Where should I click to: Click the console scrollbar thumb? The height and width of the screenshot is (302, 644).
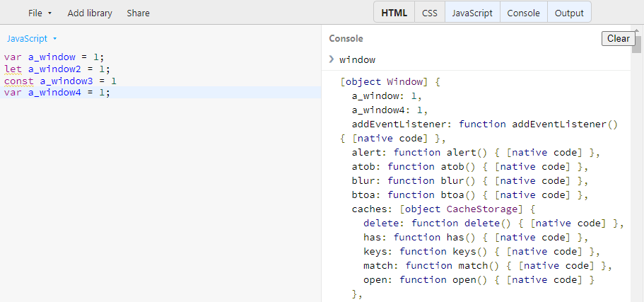(637, 41)
